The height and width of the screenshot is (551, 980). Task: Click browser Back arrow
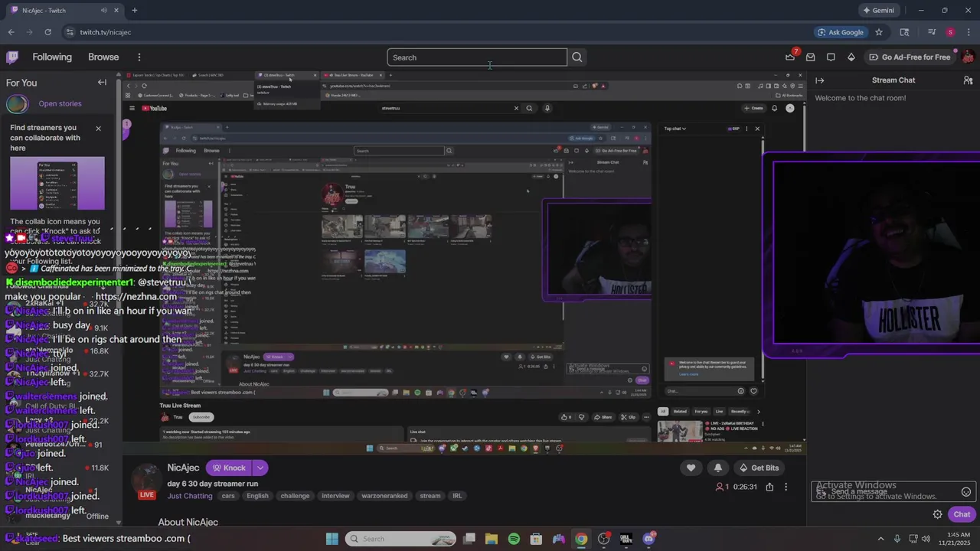(11, 32)
